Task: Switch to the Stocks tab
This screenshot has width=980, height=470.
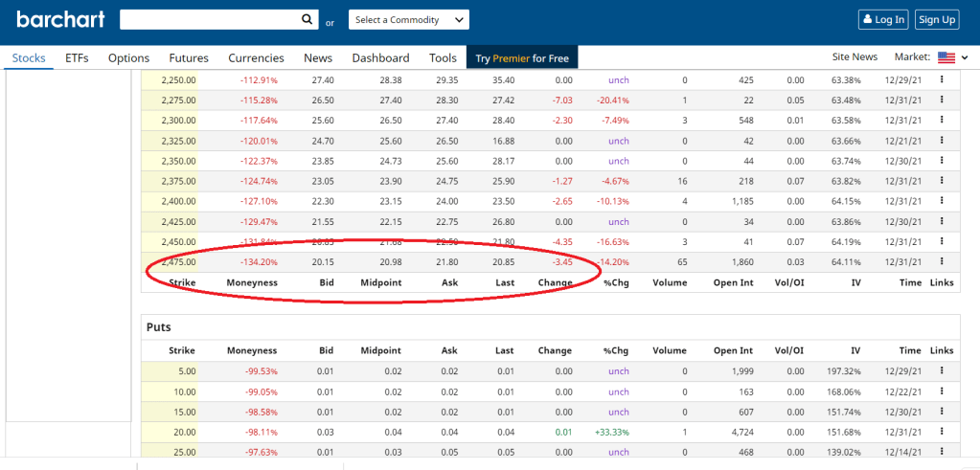Action: (x=29, y=58)
